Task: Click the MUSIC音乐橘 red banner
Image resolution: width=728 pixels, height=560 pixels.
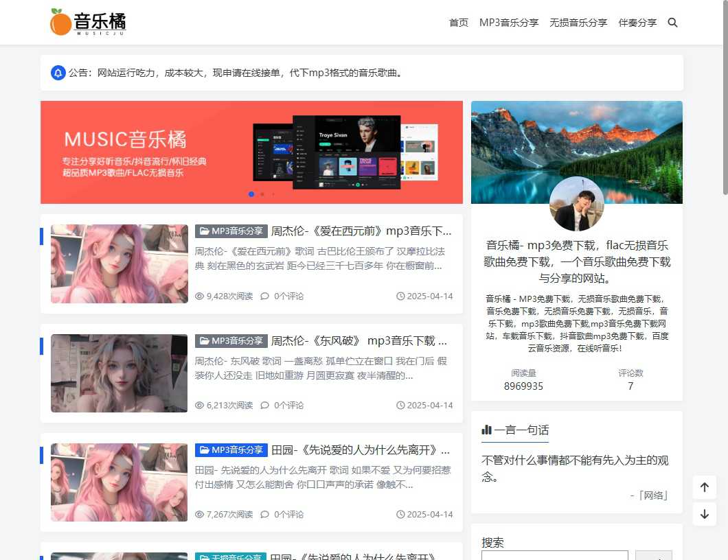Action: [x=251, y=152]
